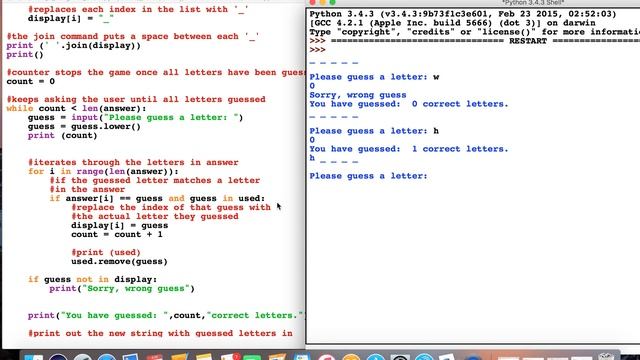Click the "while count < len(answer):" line
The height and width of the screenshot is (360, 640).
(x=76, y=108)
